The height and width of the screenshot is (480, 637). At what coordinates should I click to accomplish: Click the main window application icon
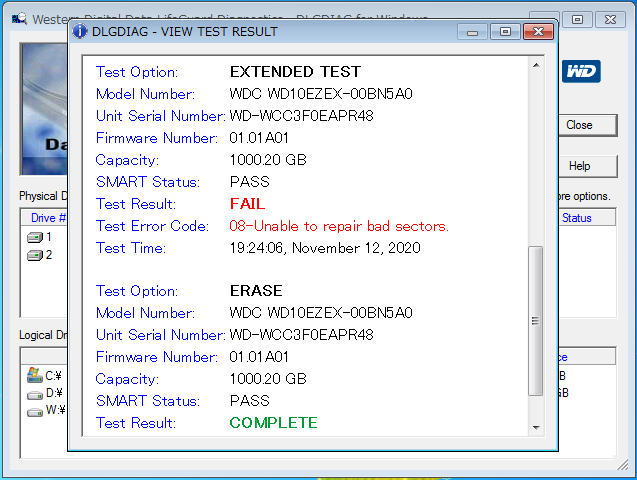pyautogui.click(x=20, y=19)
